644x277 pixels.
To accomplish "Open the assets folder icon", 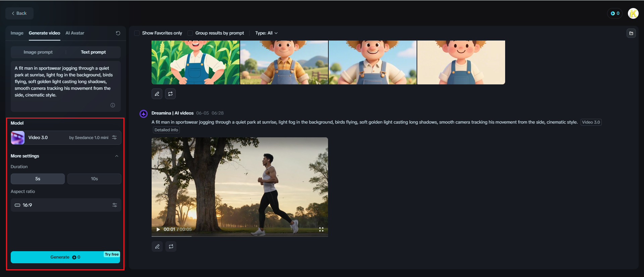I will coord(631,33).
